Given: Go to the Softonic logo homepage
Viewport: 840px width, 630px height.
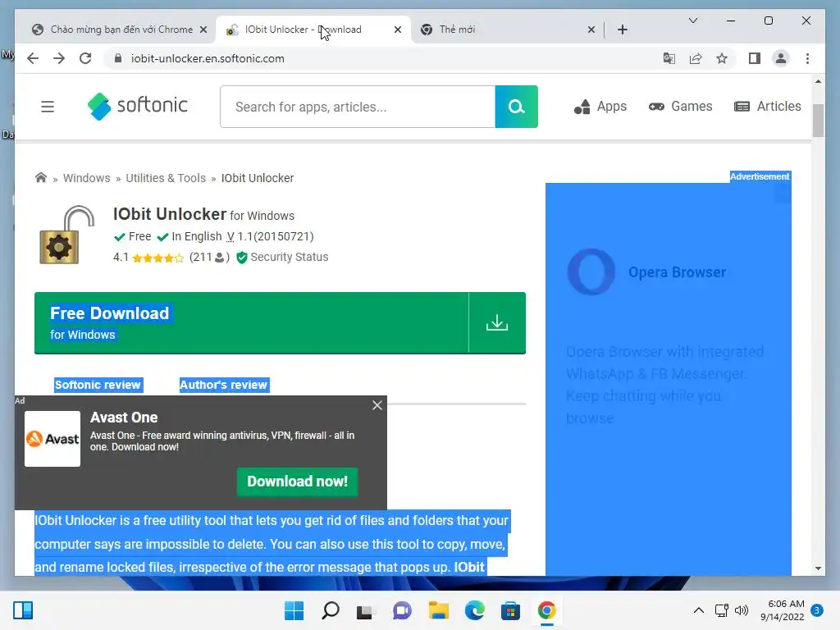Looking at the screenshot, I should coord(138,106).
